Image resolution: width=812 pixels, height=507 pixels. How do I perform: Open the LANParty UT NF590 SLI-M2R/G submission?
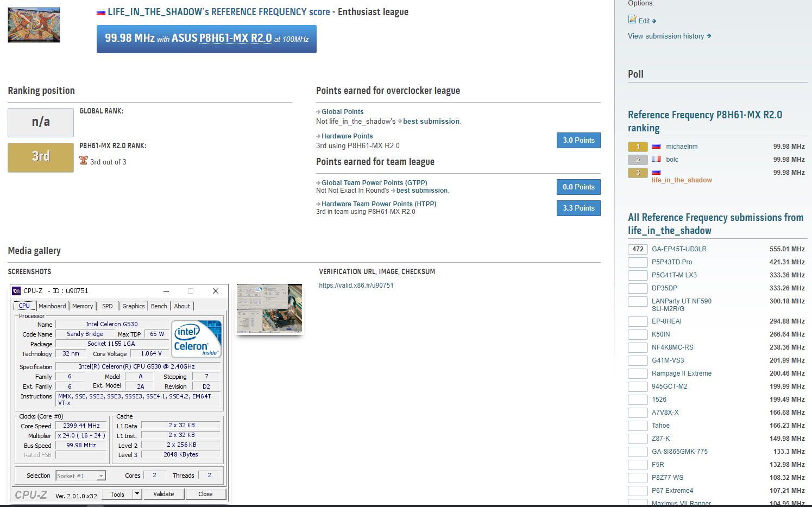[682, 305]
